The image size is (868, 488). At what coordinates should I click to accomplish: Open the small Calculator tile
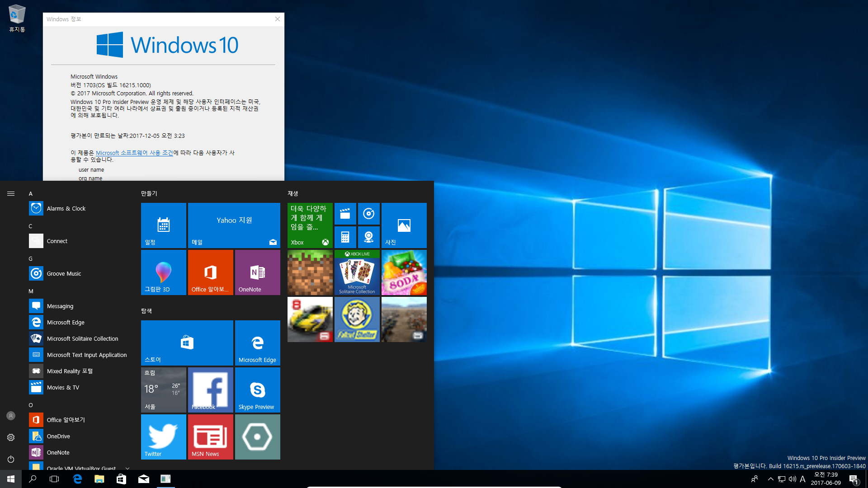click(x=345, y=237)
